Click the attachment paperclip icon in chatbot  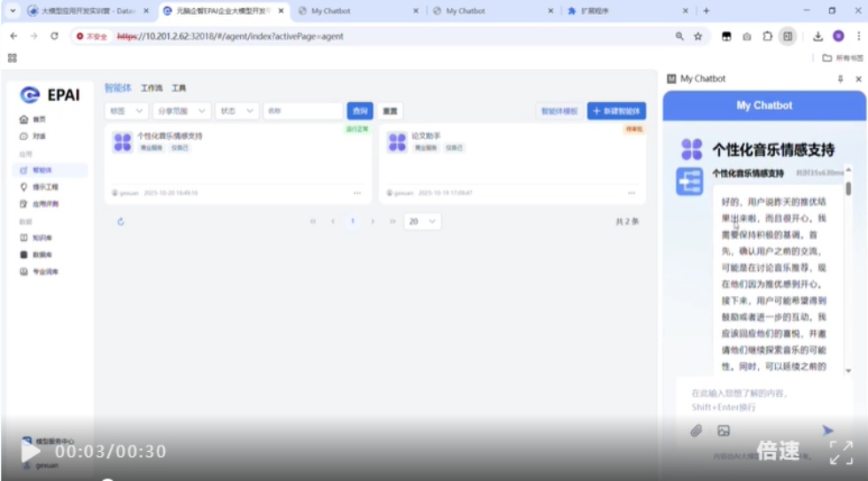tap(696, 431)
